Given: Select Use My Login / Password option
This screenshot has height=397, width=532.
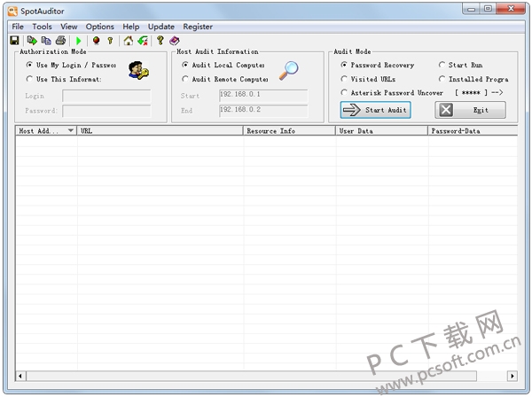Looking at the screenshot, I should (71, 65).
